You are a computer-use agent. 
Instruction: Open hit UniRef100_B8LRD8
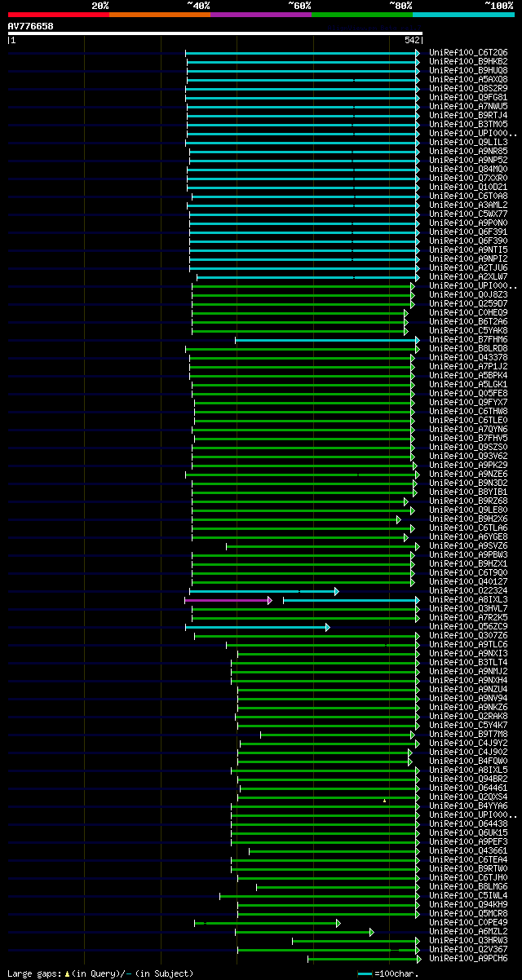469,349
